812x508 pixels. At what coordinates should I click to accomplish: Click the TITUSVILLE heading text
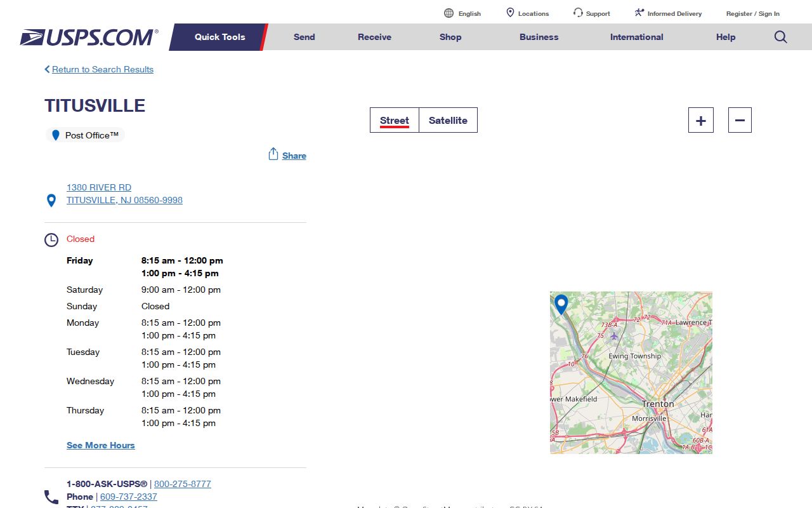click(x=95, y=105)
